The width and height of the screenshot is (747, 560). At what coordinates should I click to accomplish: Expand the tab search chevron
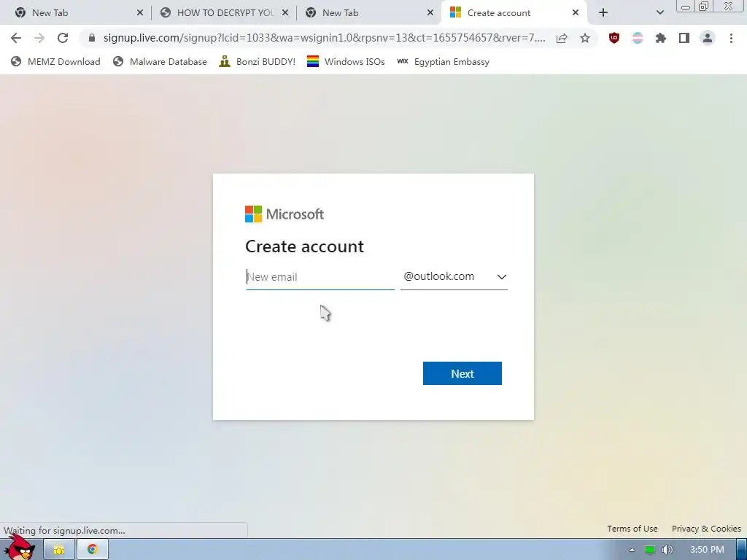point(659,13)
